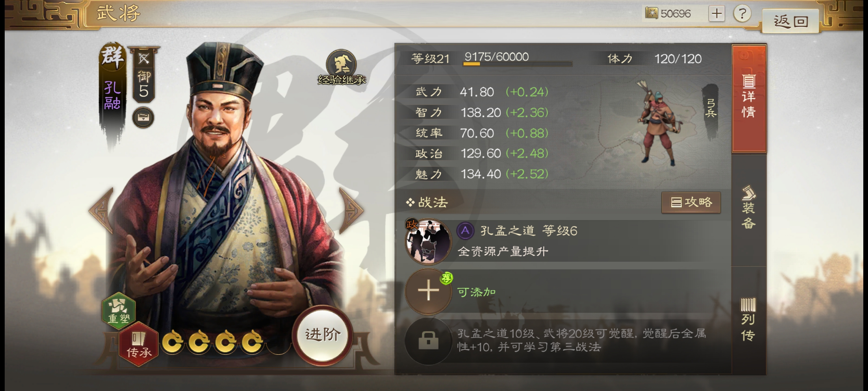This screenshot has height=391, width=868.
Task: Open the 攻略 strategy guide button
Action: [x=691, y=202]
